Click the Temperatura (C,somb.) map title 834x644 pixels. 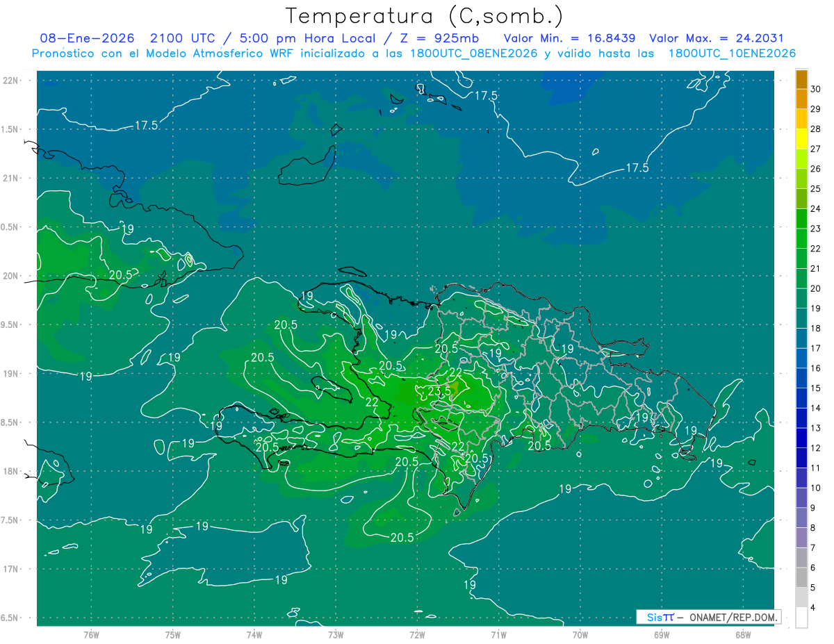click(x=424, y=16)
